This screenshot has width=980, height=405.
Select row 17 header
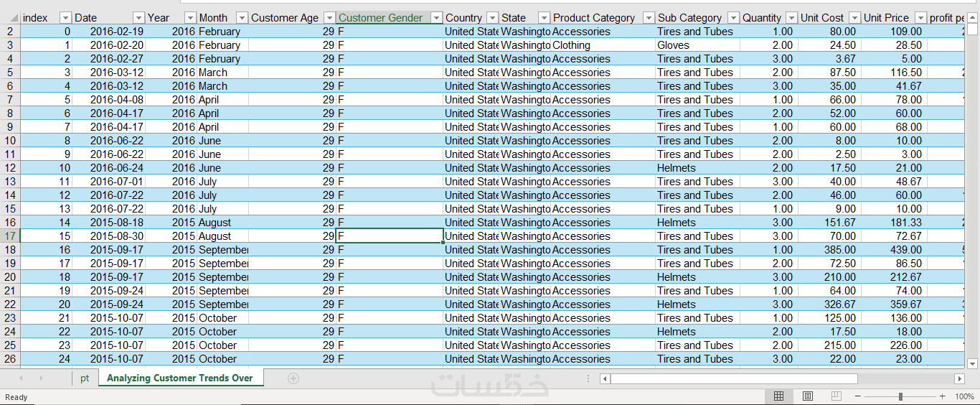[x=10, y=236]
